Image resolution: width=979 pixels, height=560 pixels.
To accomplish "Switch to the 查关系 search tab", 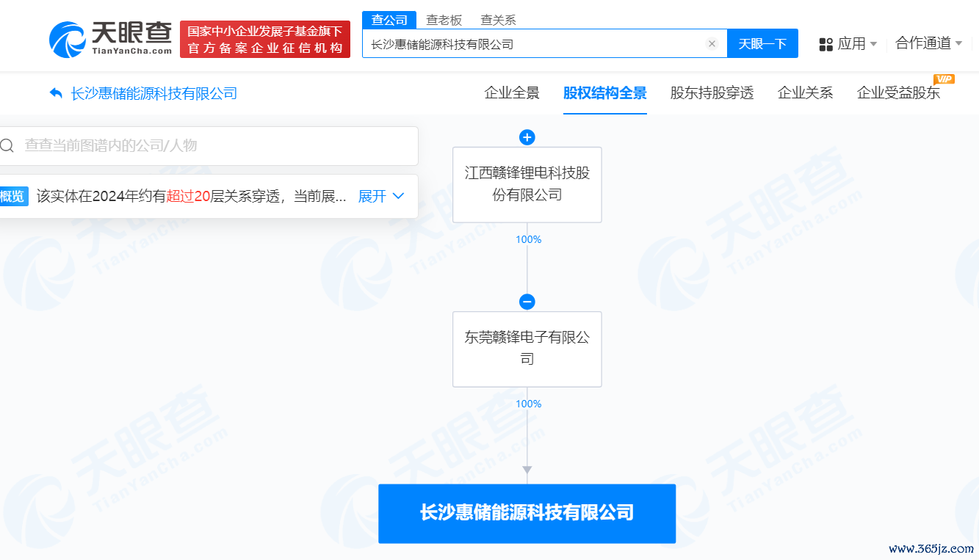I will click(x=498, y=20).
